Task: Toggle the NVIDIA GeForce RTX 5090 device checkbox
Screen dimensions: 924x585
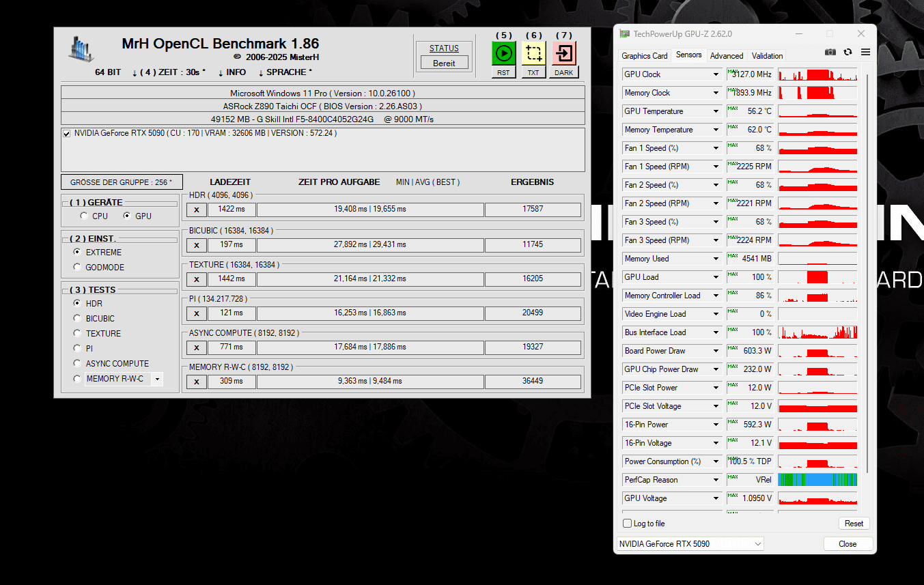Action: coord(66,134)
